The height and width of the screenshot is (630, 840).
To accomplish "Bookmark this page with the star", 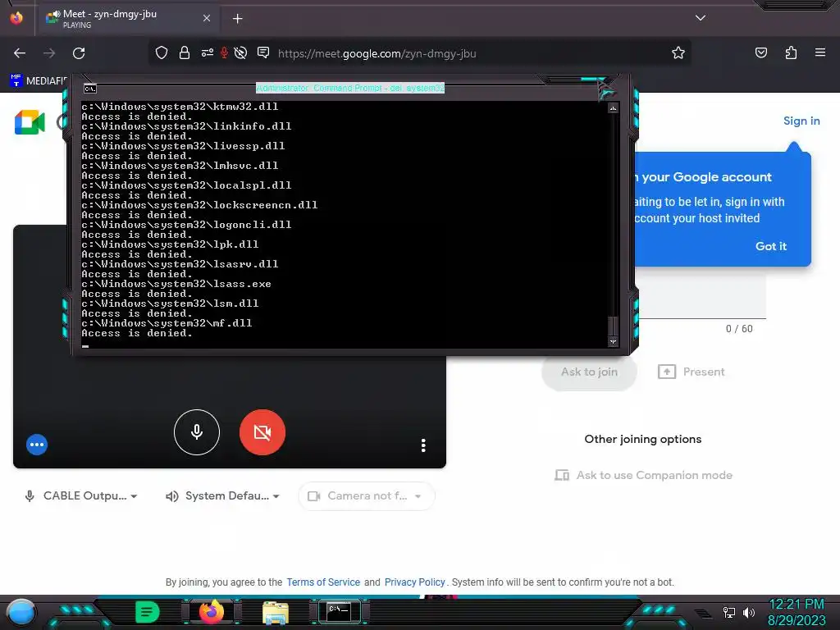I will click(678, 52).
